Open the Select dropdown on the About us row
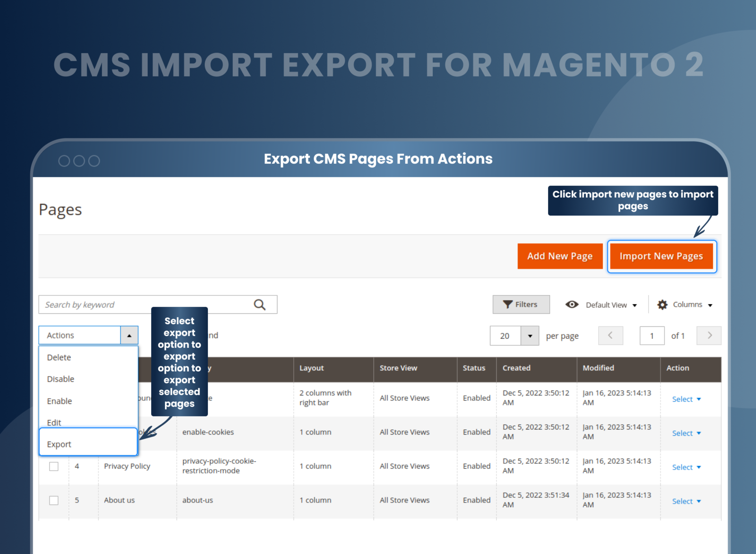Viewport: 756px width, 554px height. click(686, 501)
